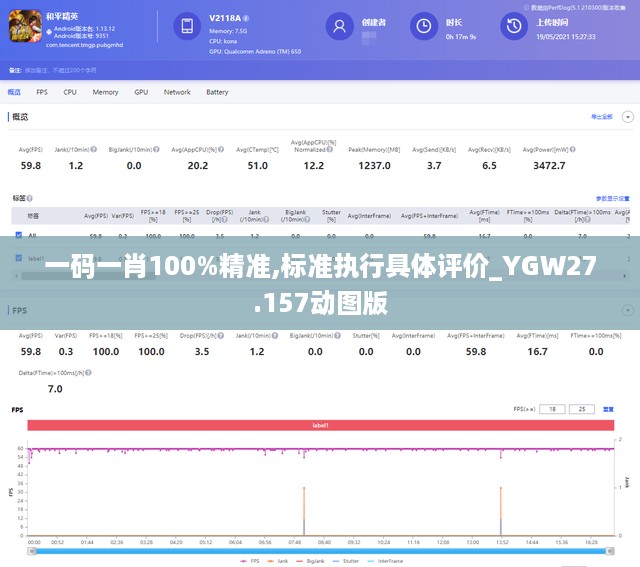Click the chart timeline zoom slider

pyautogui.click(x=321, y=549)
